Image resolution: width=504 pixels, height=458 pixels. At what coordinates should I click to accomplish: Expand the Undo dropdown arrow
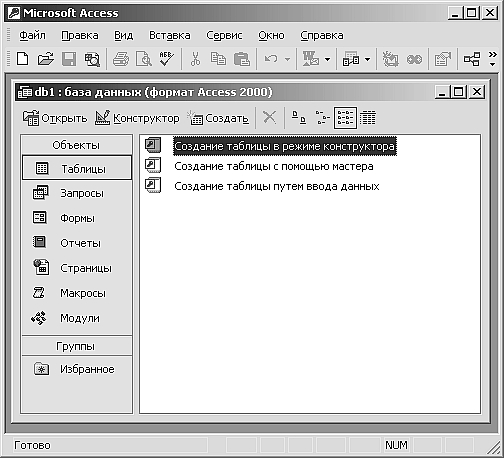287,60
